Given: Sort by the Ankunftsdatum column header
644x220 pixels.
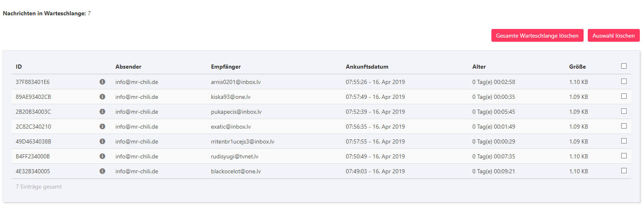Looking at the screenshot, I should click(x=367, y=67).
